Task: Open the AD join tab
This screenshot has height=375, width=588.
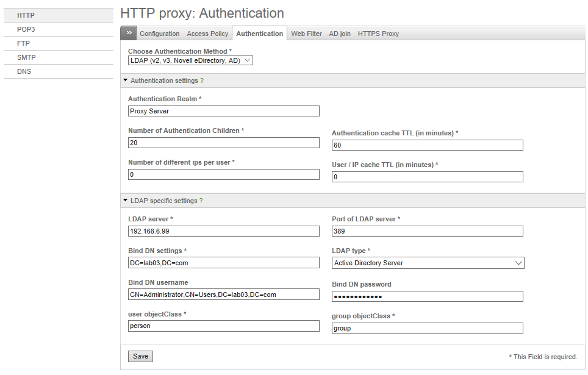Action: [x=340, y=34]
